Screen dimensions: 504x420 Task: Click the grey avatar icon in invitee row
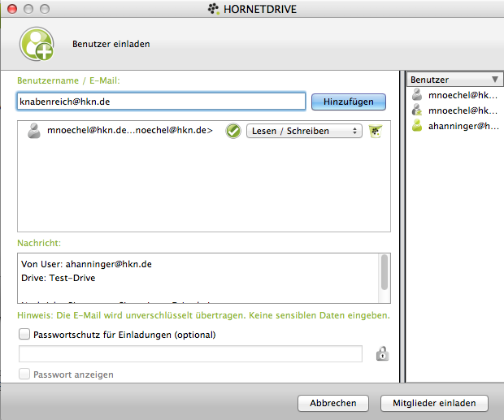coord(34,130)
